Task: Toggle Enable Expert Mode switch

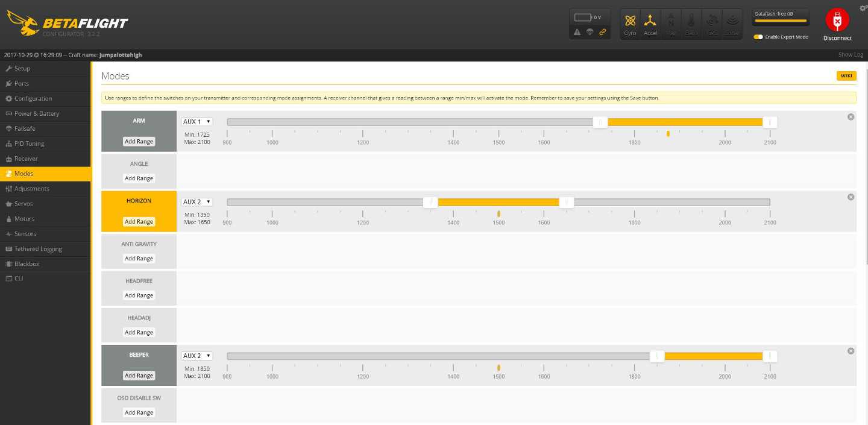Action: pyautogui.click(x=758, y=37)
